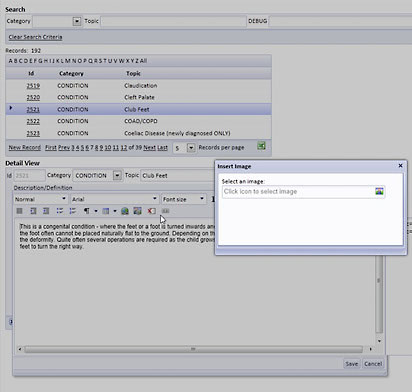
Task: Go to the Next page link
Action: click(x=149, y=147)
